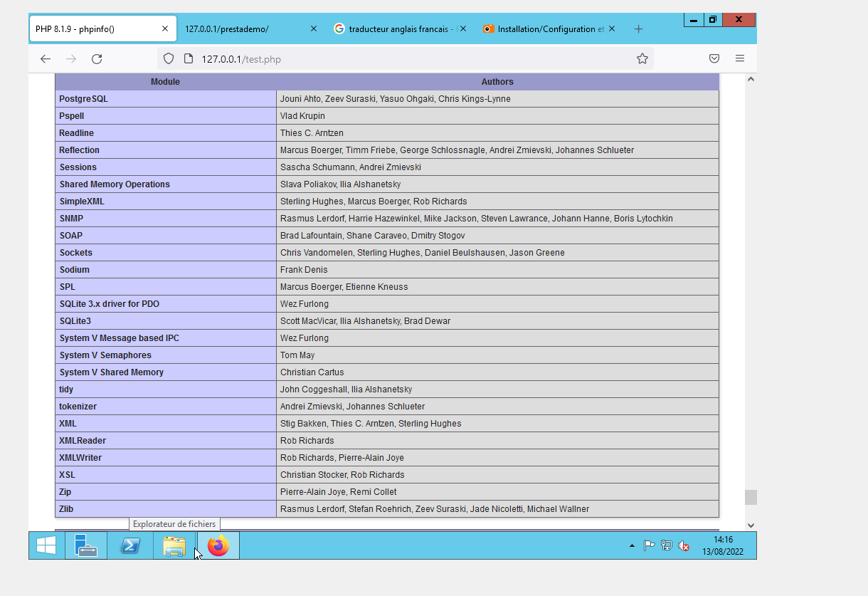Open the Windows Start menu
Viewport: 868px width, 596px height.
(46, 545)
